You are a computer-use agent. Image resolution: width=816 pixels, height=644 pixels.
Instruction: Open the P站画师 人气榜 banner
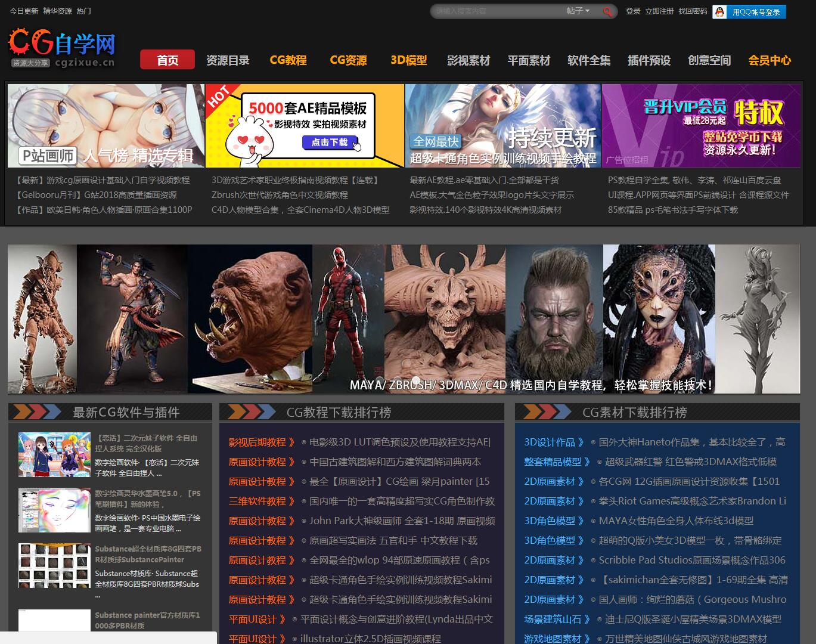coord(106,126)
